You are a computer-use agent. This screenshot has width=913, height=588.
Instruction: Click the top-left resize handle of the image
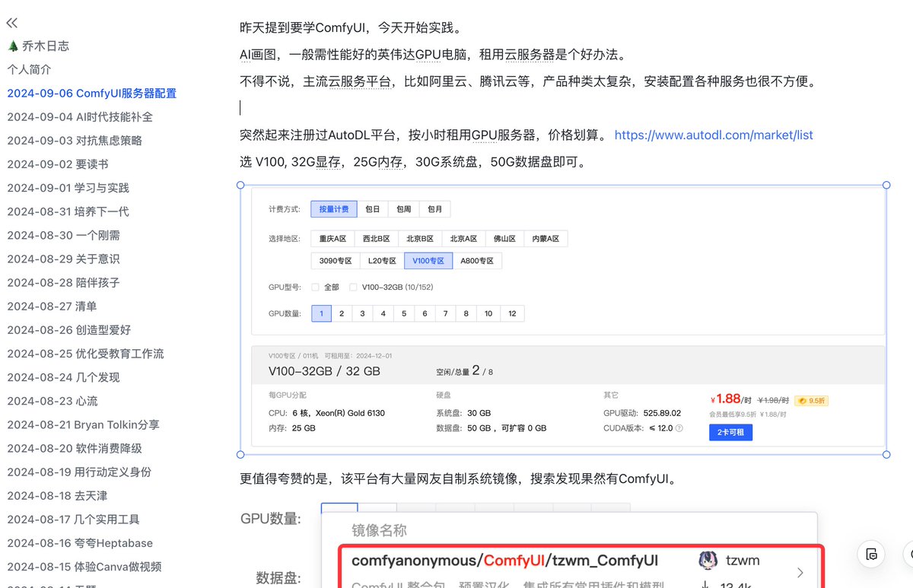(240, 185)
